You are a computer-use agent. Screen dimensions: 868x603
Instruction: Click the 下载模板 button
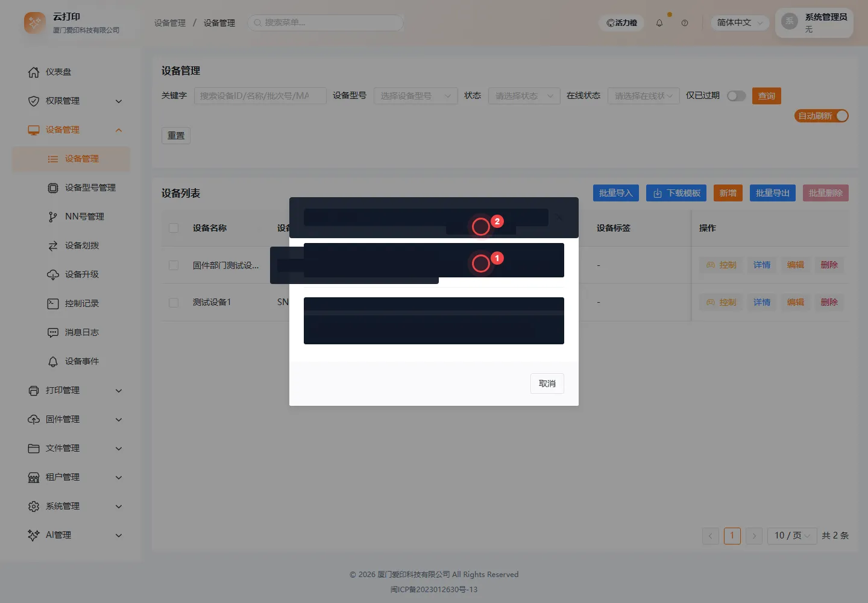pyautogui.click(x=676, y=193)
